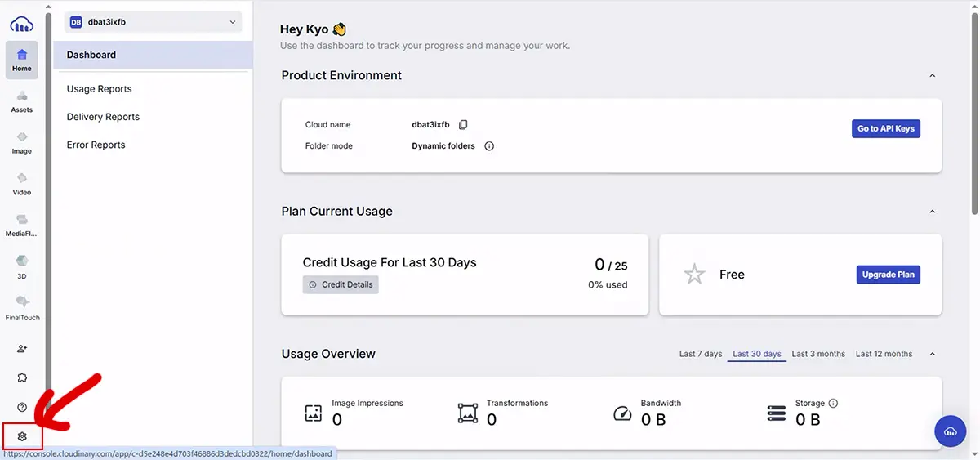
Task: Copy the cloud name dbat3ixfb
Action: tap(463, 125)
